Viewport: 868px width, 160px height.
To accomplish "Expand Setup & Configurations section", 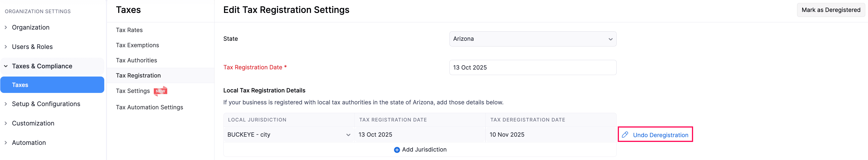I will point(46,104).
